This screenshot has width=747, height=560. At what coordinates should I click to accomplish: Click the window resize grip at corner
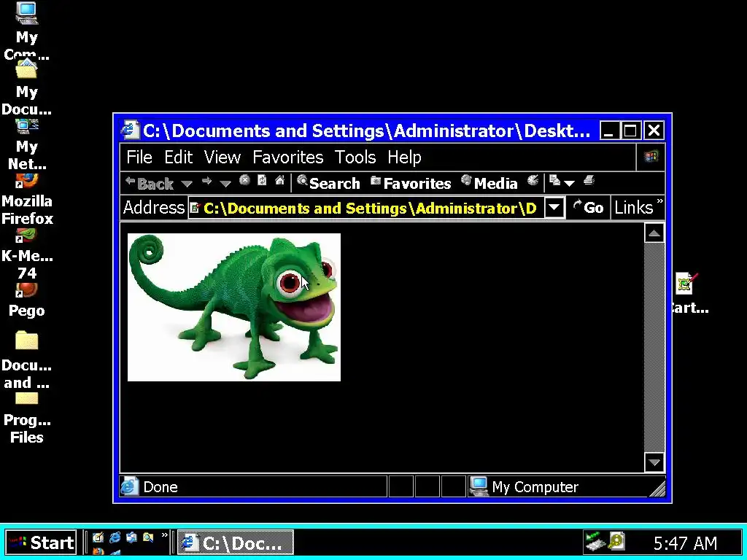click(x=657, y=489)
